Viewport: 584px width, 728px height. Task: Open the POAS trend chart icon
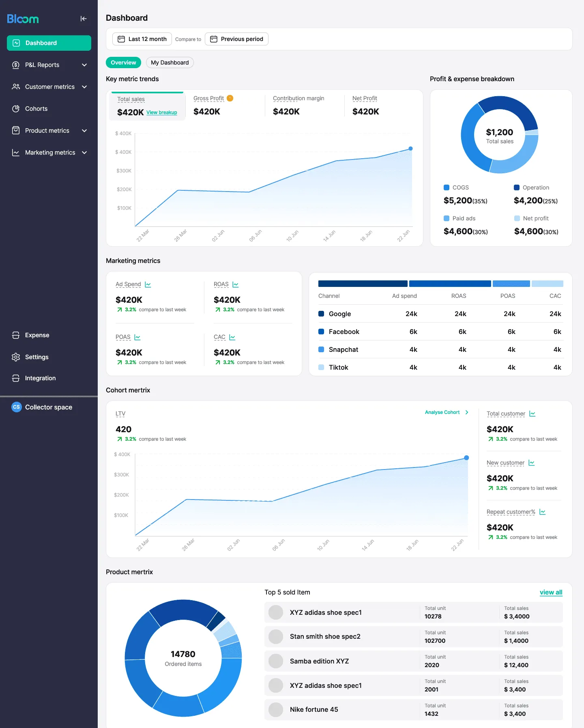[x=137, y=337]
